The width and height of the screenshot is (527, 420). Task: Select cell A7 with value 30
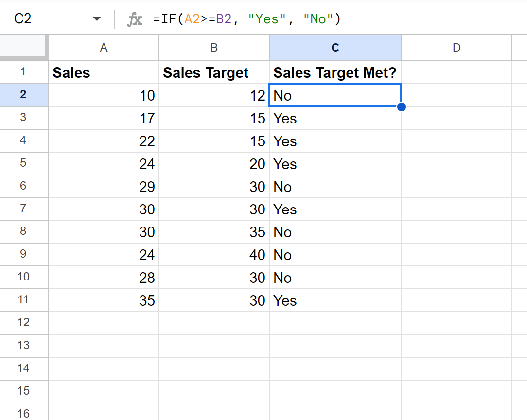104,209
